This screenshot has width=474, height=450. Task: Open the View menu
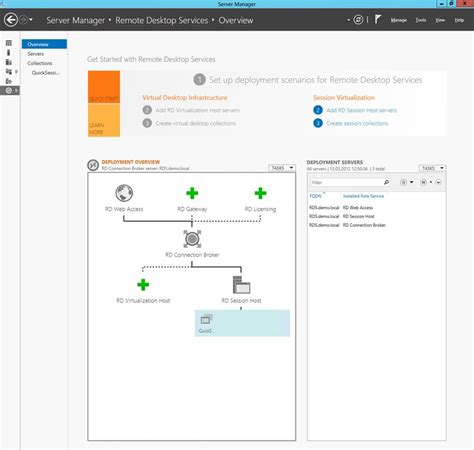point(440,20)
